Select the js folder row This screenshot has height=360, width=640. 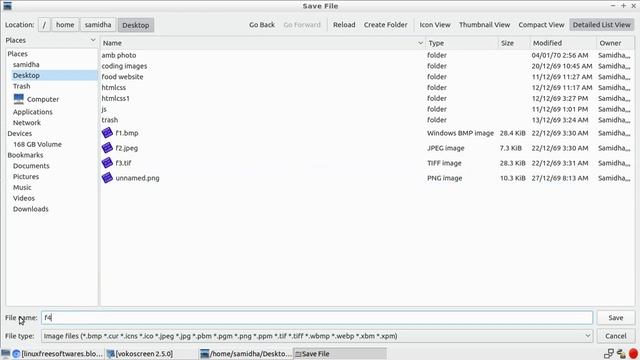[366, 109]
